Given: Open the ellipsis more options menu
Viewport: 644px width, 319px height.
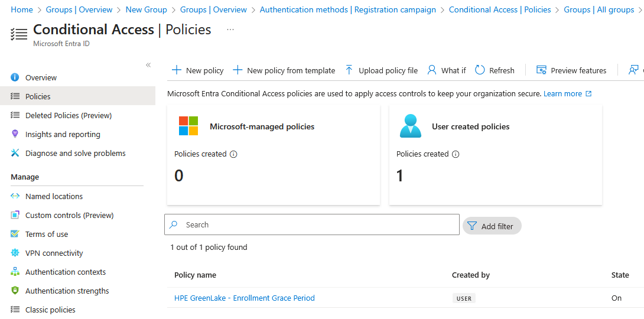Looking at the screenshot, I should tap(230, 30).
